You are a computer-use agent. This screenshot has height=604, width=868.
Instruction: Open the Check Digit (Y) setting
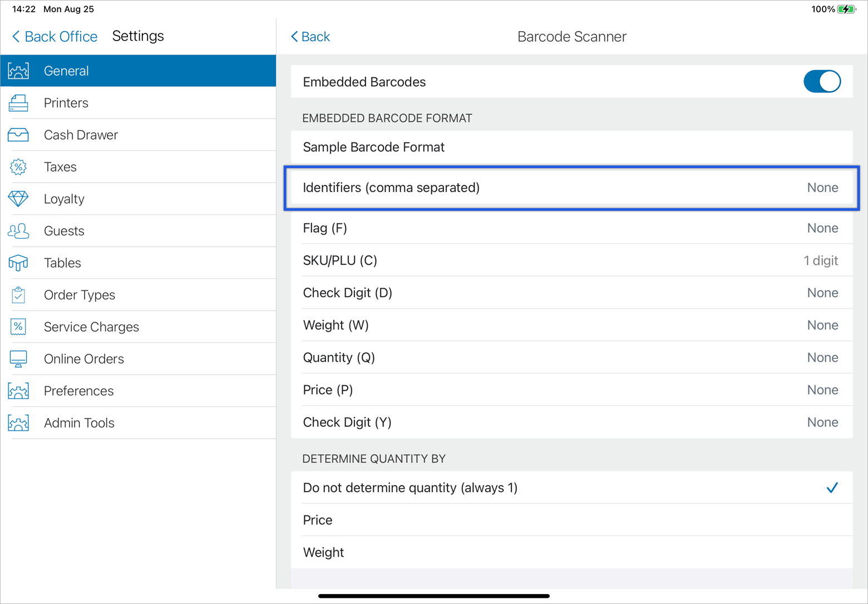(571, 422)
